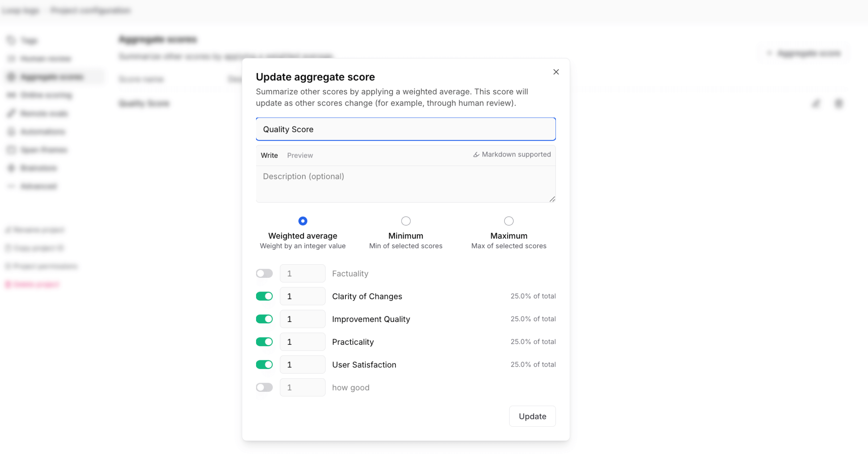Click the Practicality weight input
Screen dimensions: 868x463
(x=302, y=342)
